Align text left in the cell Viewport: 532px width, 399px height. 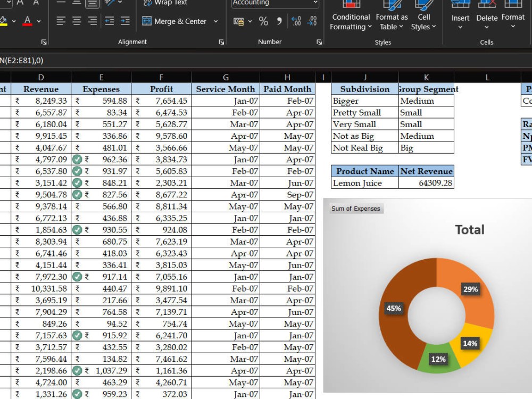pos(61,21)
